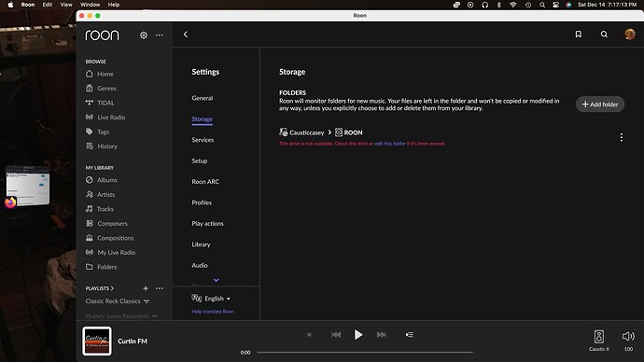Click the bookmark icon in top bar
Image resolution: width=644 pixels, height=362 pixels.
pos(579,35)
